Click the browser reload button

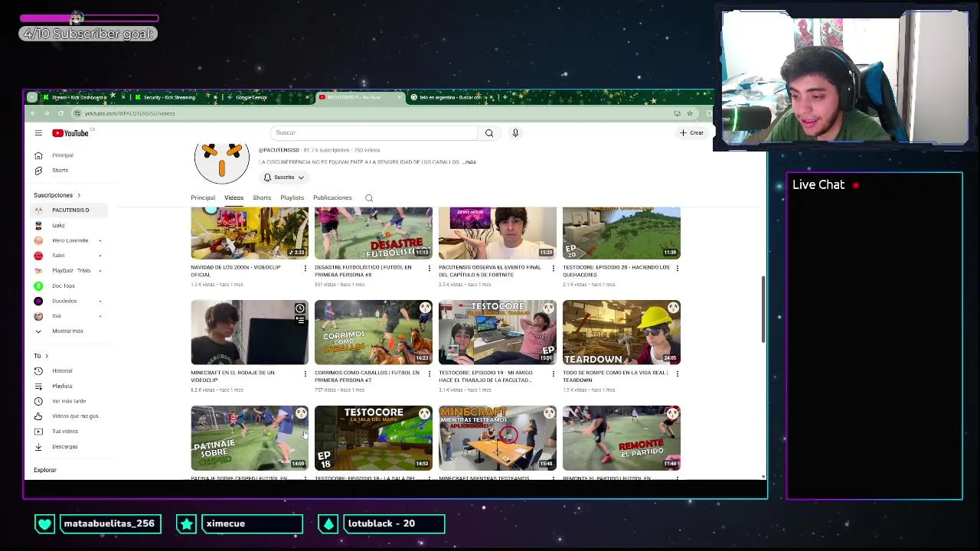pyautogui.click(x=60, y=113)
